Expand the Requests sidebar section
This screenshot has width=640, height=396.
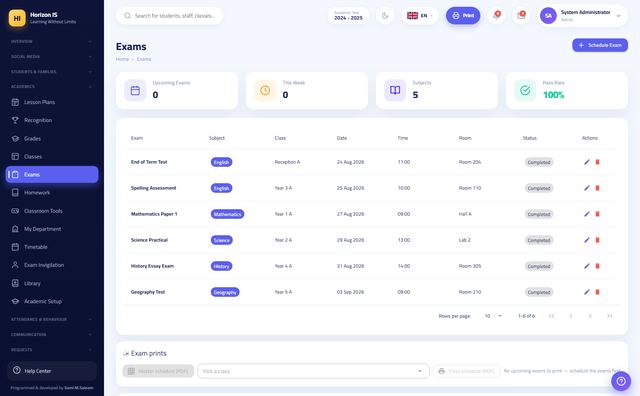pos(51,349)
